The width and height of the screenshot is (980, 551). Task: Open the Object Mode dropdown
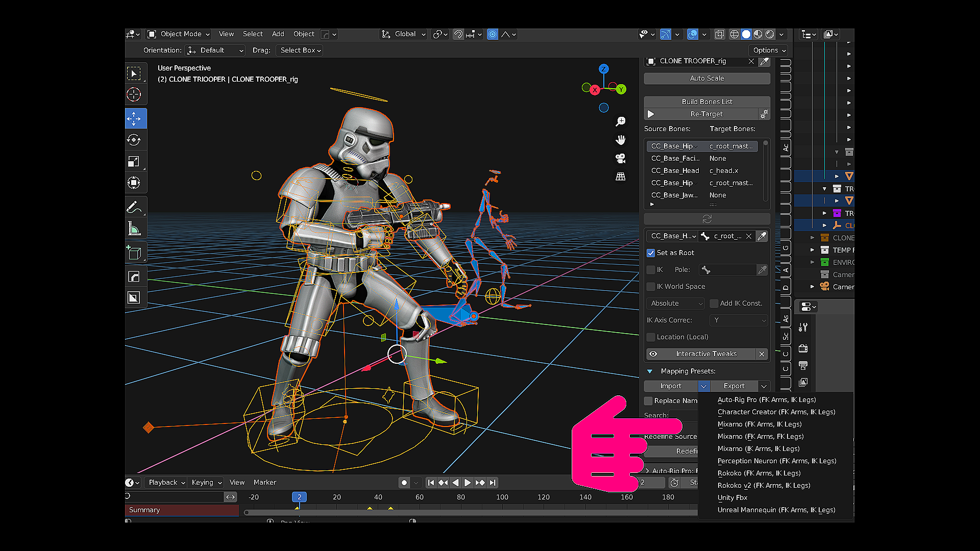click(179, 34)
